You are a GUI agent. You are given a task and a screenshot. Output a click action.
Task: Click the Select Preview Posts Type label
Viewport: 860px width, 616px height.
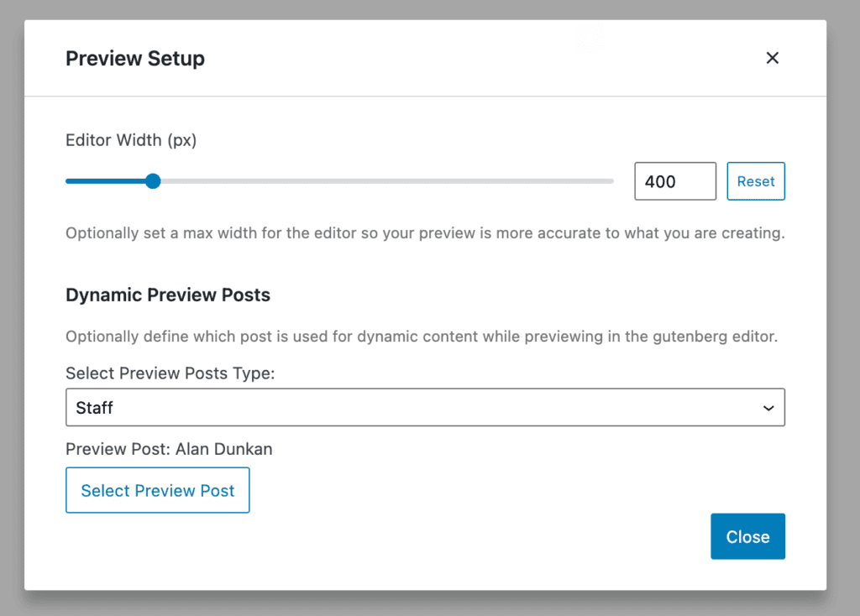pos(170,373)
